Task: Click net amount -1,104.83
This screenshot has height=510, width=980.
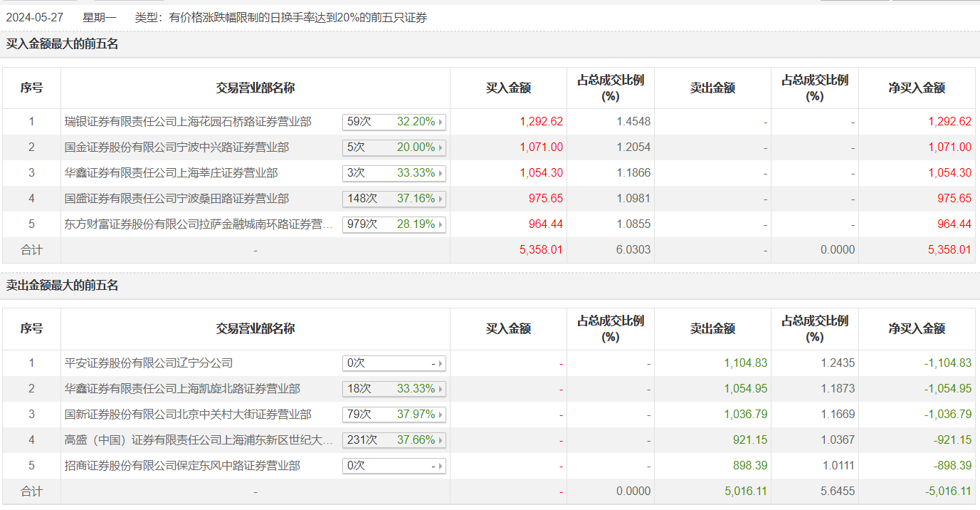Action: pos(948,363)
